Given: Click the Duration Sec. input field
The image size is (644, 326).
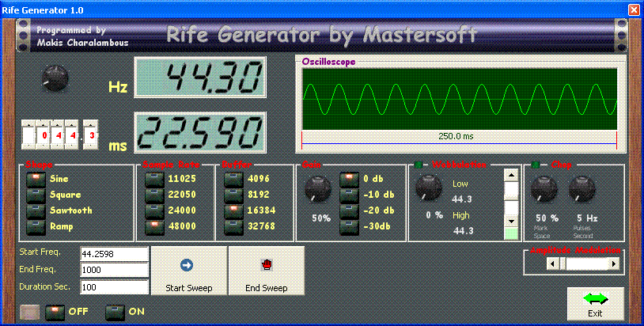Looking at the screenshot, I should point(114,286).
